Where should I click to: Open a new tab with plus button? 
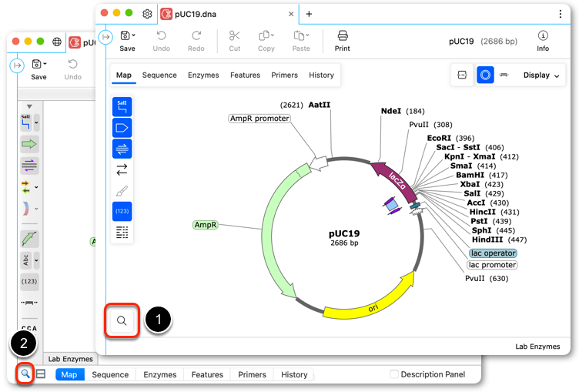click(x=309, y=14)
